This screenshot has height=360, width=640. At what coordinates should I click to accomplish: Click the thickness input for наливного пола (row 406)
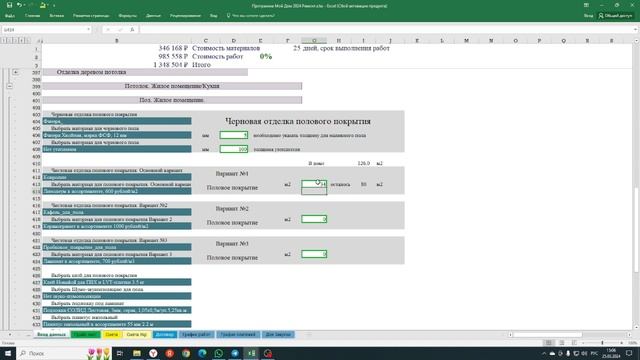(x=233, y=135)
